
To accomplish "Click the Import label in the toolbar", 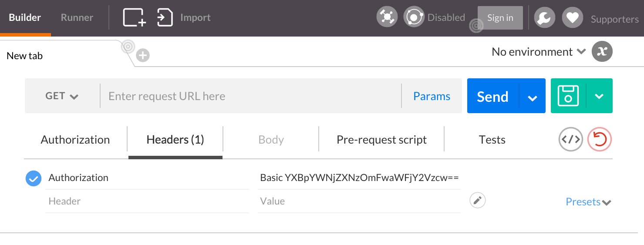I will pos(196,18).
